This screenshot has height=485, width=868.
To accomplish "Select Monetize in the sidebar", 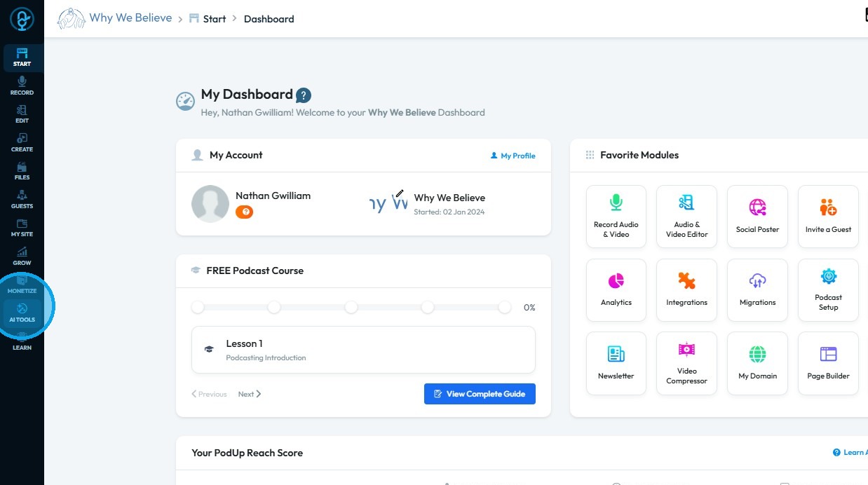I will (22, 284).
